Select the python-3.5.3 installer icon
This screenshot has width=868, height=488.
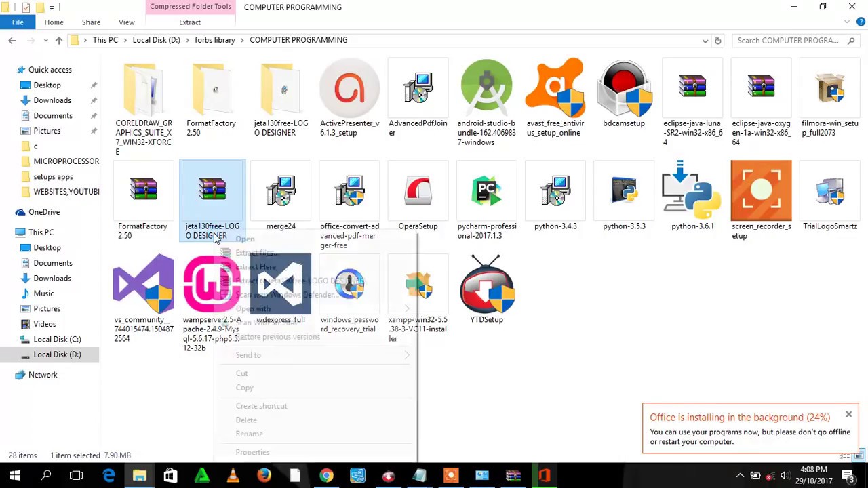tap(624, 191)
